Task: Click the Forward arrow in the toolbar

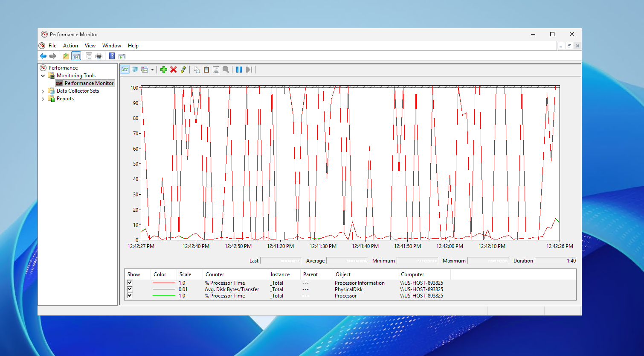Action: pos(53,56)
